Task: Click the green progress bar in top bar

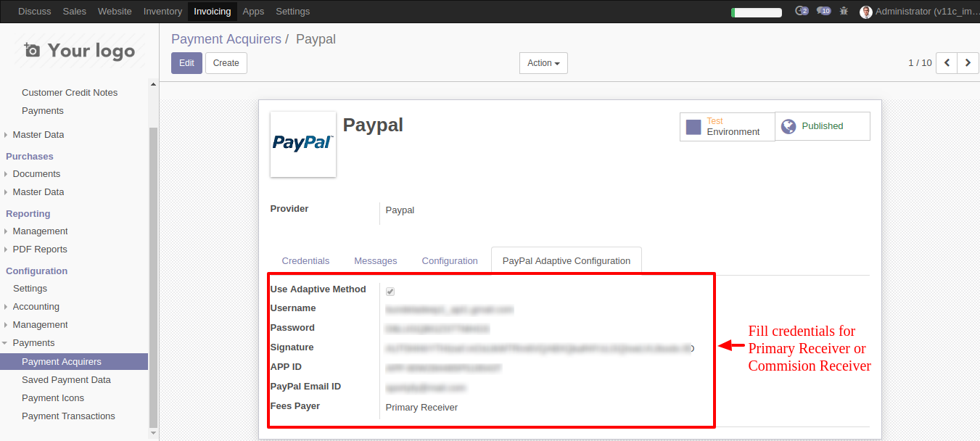Action: tap(757, 12)
